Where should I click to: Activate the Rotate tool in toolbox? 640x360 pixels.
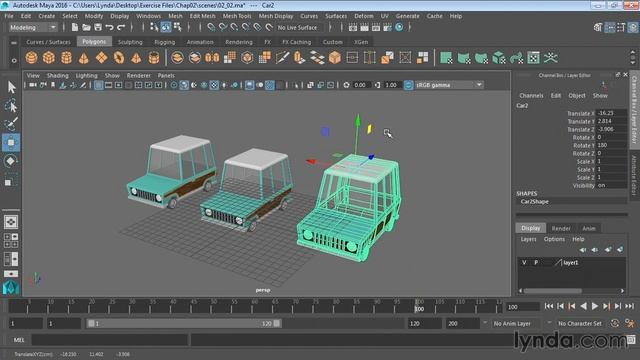11,161
